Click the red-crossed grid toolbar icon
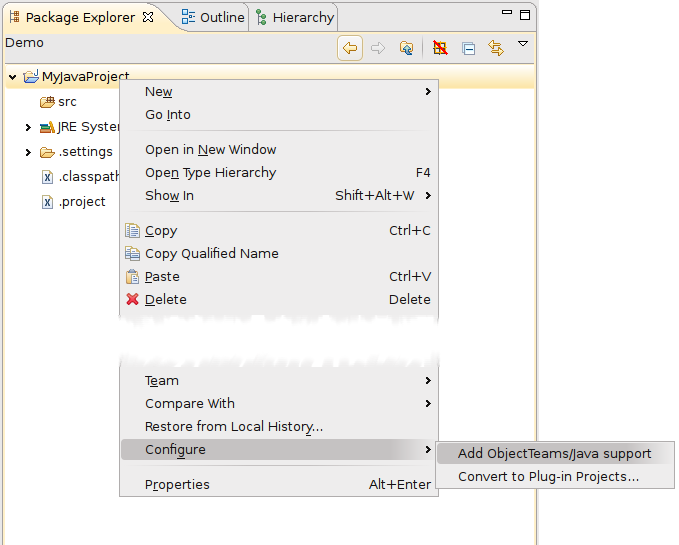This screenshot has height=545, width=679. pos(440,48)
